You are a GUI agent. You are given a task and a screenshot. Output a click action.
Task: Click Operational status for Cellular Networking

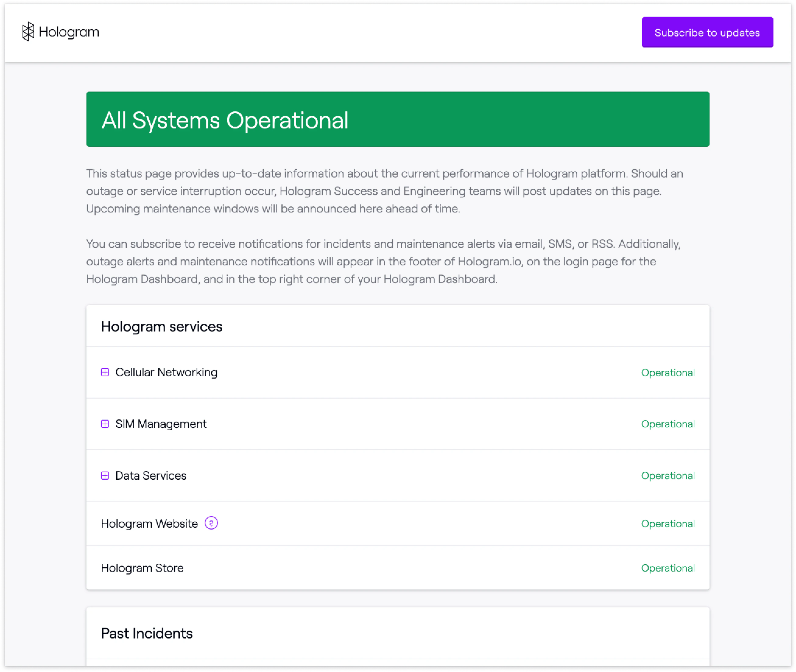coord(668,373)
